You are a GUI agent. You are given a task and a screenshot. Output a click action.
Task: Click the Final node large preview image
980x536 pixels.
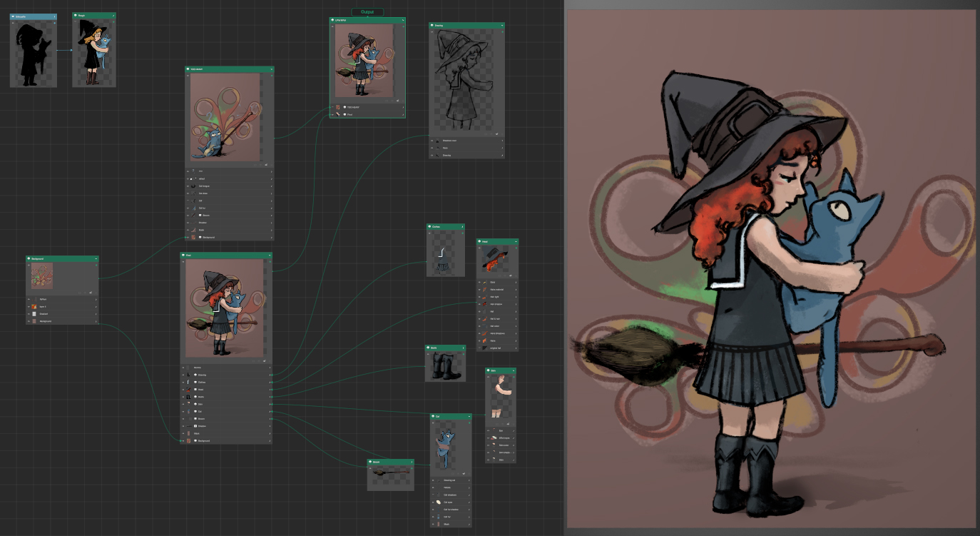(x=225, y=308)
